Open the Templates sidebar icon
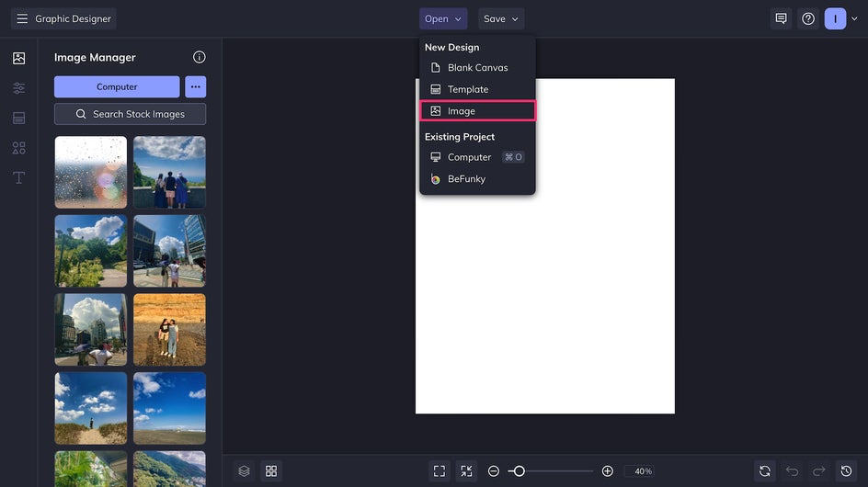 pos(18,118)
